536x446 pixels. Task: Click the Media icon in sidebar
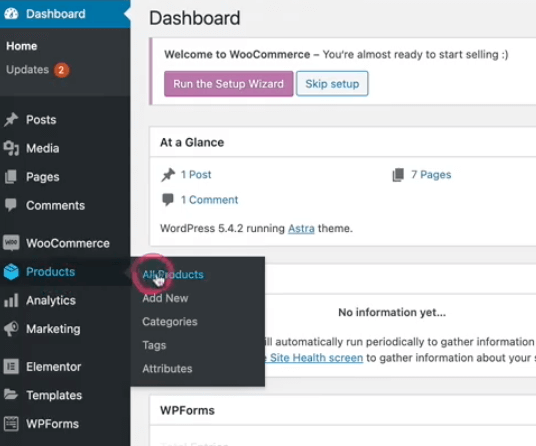click(11, 148)
